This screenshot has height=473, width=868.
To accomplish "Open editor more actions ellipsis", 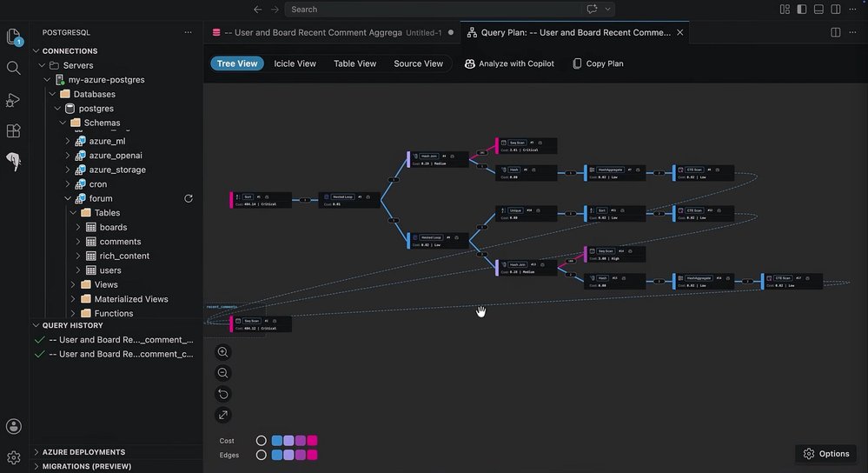I will pos(853,33).
